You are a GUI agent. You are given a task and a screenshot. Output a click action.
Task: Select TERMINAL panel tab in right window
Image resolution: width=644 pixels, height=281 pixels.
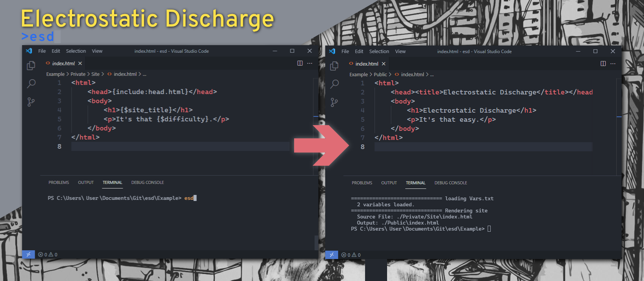coord(416,183)
